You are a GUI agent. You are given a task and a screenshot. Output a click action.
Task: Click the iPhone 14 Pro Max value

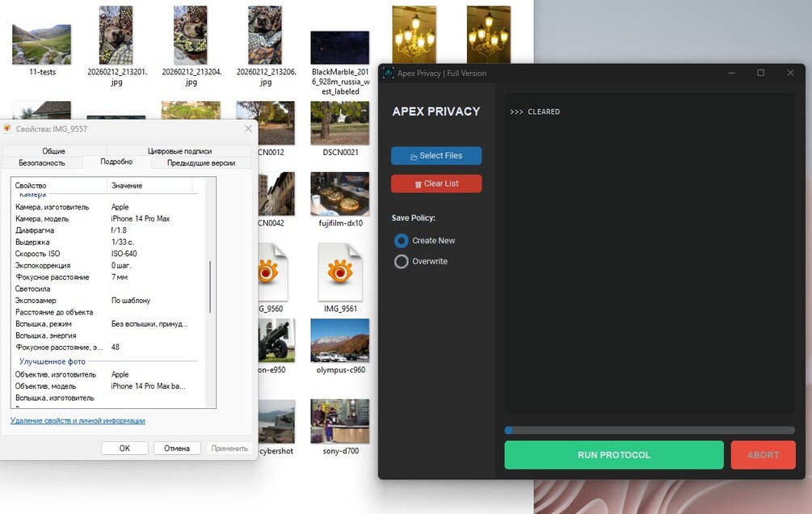click(x=141, y=219)
